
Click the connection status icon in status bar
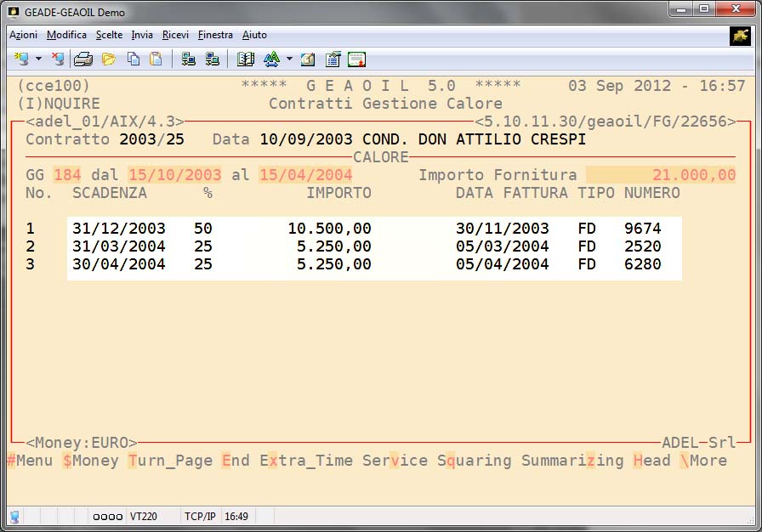click(14, 516)
